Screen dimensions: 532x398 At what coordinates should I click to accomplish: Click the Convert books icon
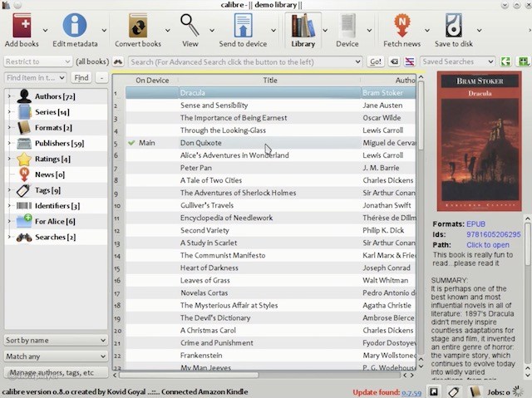[138, 25]
